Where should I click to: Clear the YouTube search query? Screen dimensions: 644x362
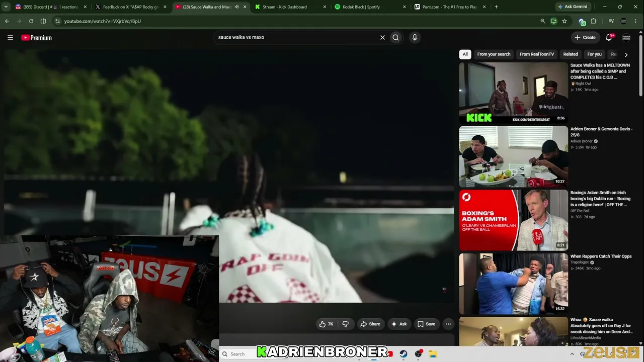(x=382, y=37)
